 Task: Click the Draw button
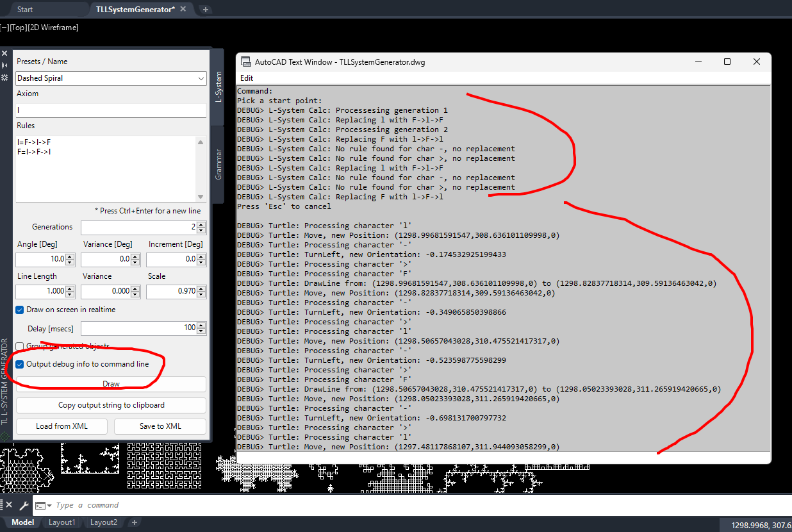(111, 384)
